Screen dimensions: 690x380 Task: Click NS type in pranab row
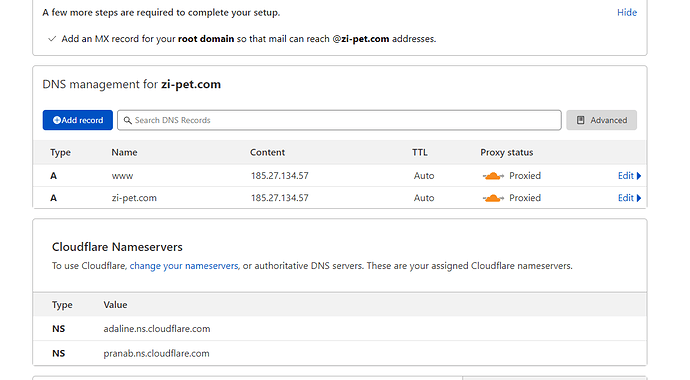[x=58, y=353]
